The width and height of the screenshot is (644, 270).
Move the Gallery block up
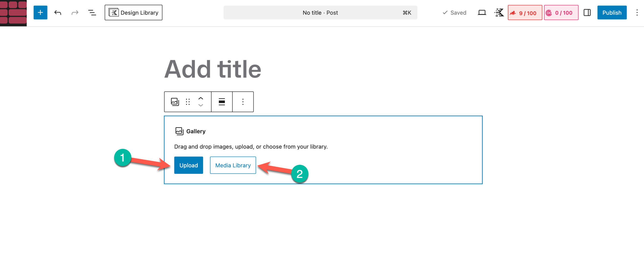pos(200,98)
